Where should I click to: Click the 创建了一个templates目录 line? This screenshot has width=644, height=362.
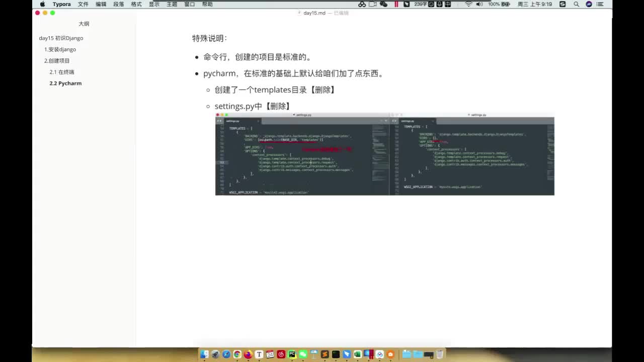click(275, 90)
